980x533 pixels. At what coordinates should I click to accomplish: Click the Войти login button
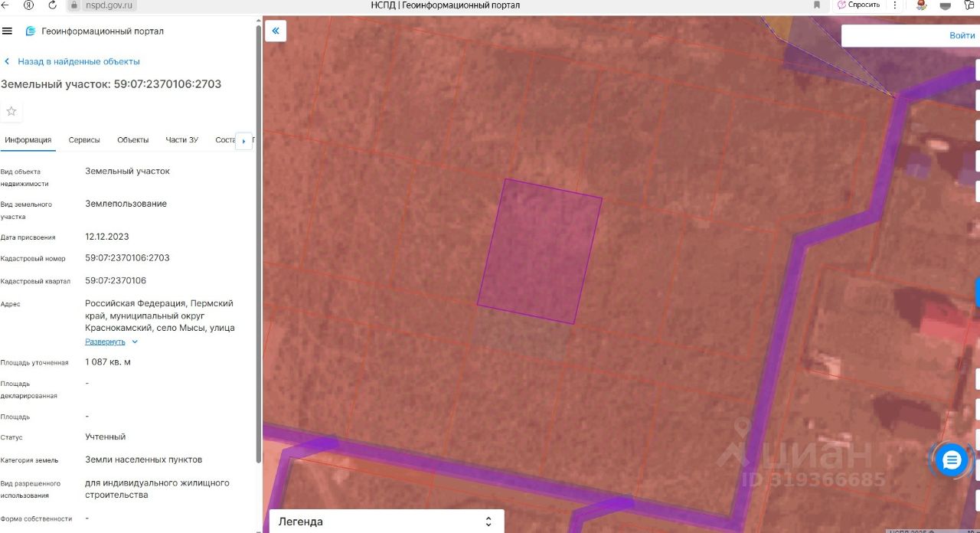click(962, 35)
